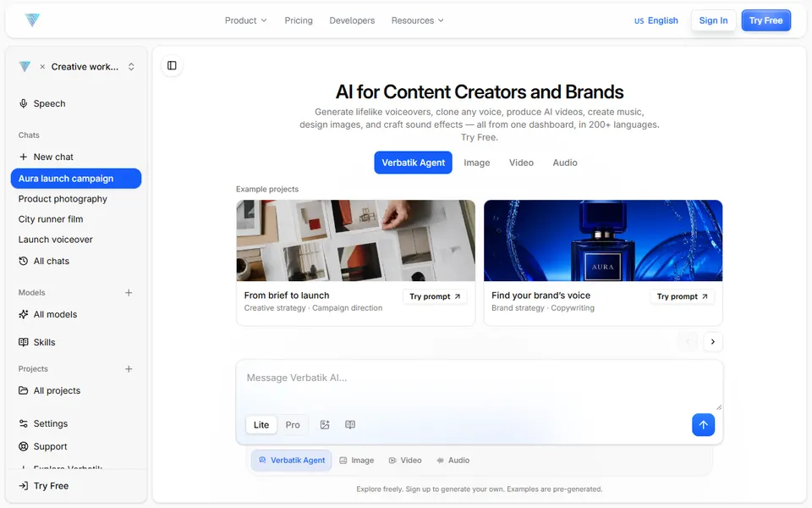Viewport: 812px width, 508px height.
Task: Add a new model with plus icon
Action: pos(129,293)
